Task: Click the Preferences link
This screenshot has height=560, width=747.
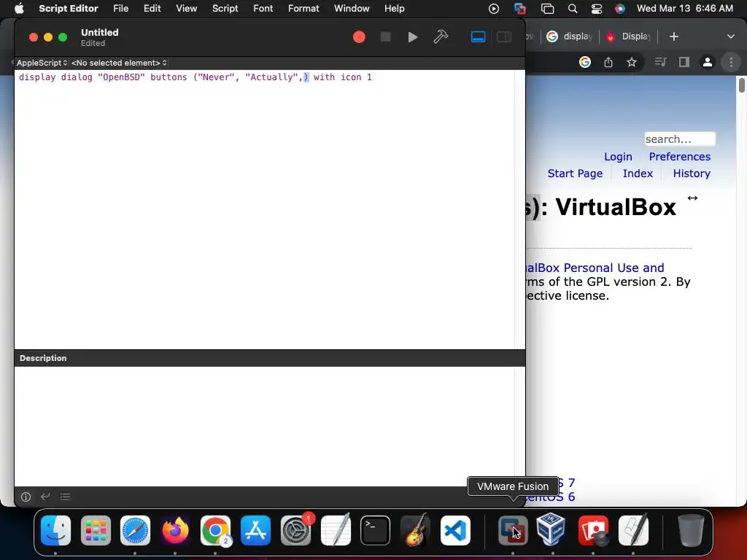Action: [x=679, y=157]
